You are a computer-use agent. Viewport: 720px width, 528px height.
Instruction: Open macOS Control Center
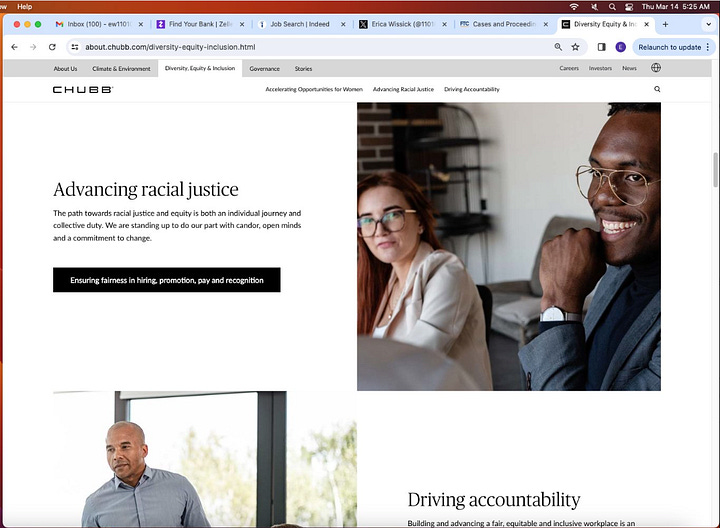click(629, 6)
